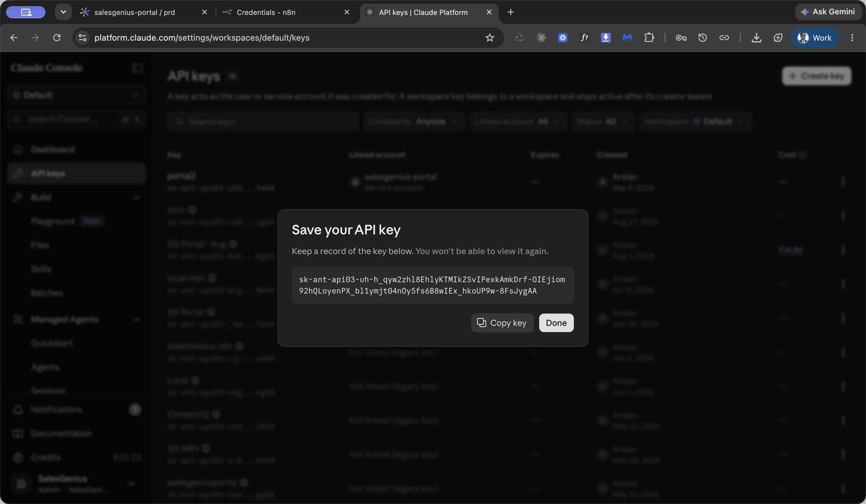Screen dimensions: 866x504
Task: Open the more-options menu for SalesGenius n8n key
Action: [843, 352]
